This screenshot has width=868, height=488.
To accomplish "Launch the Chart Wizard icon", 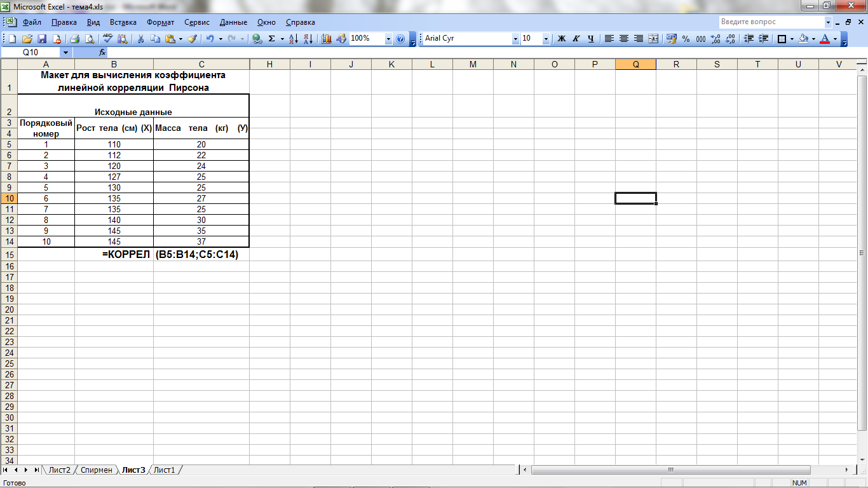I will pyautogui.click(x=327, y=39).
